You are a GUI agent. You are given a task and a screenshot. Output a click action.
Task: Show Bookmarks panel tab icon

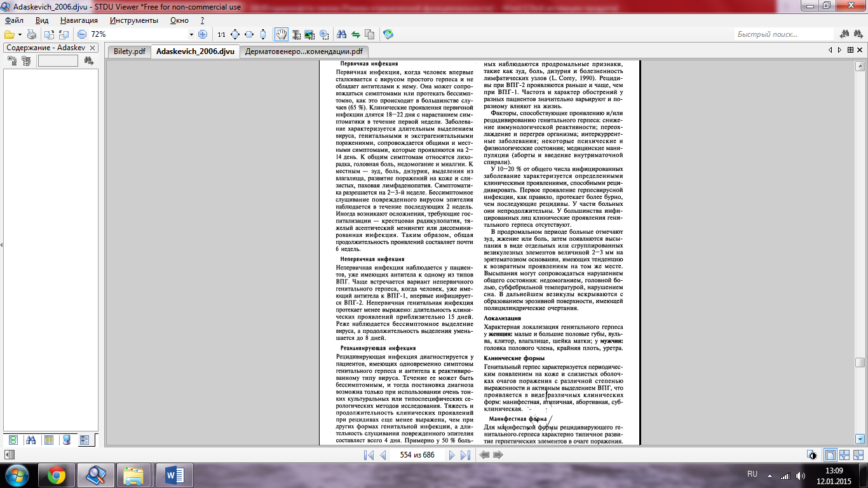tap(49, 440)
